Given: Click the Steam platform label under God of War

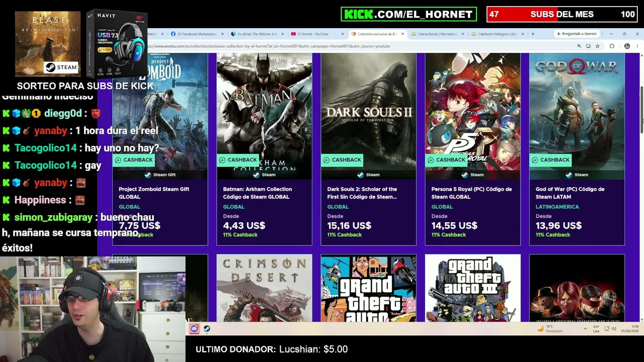Looking at the screenshot, I should 577,174.
